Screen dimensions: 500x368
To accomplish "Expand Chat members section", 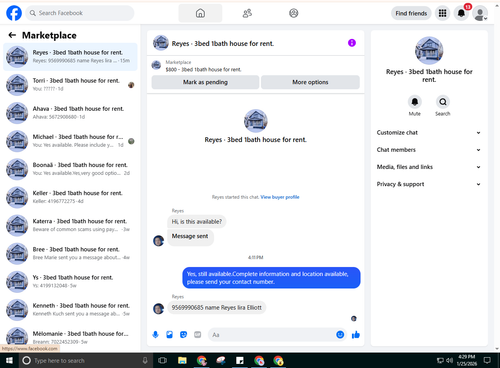I will [429, 150].
